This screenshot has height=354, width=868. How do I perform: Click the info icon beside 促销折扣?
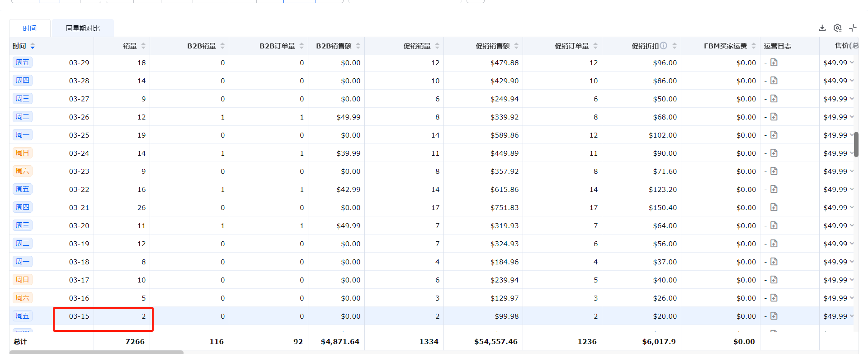[664, 46]
